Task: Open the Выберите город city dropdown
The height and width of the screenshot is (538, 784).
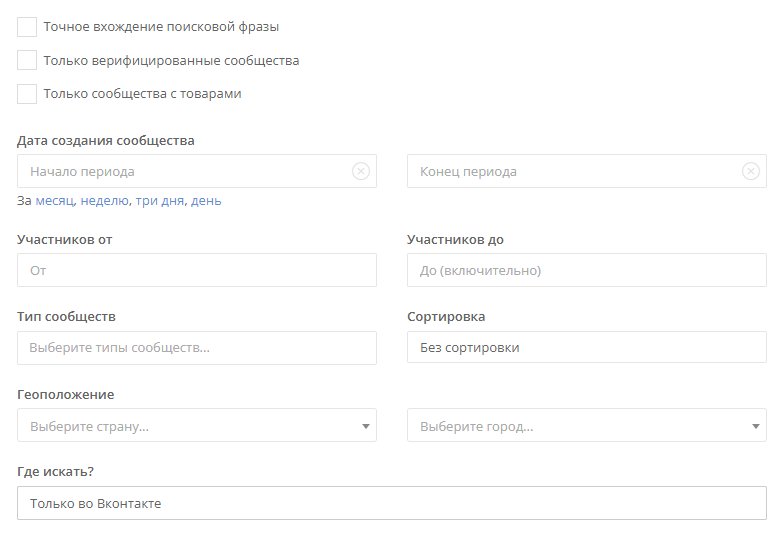Action: [587, 426]
